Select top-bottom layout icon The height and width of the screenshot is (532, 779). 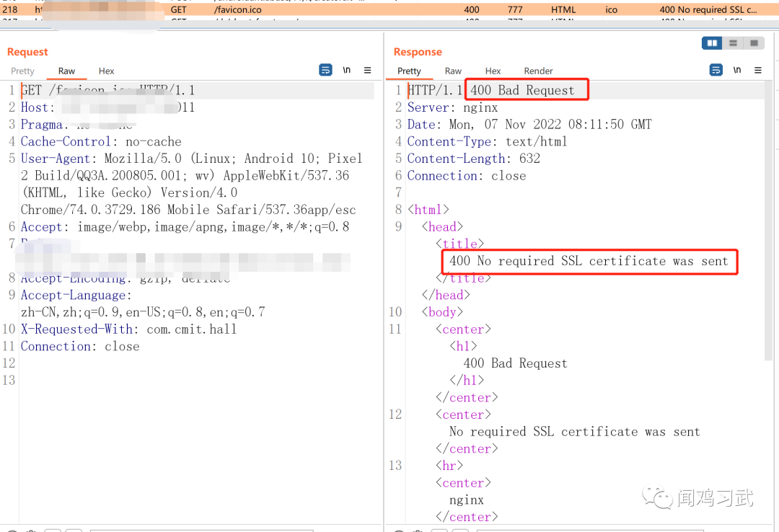[x=733, y=43]
